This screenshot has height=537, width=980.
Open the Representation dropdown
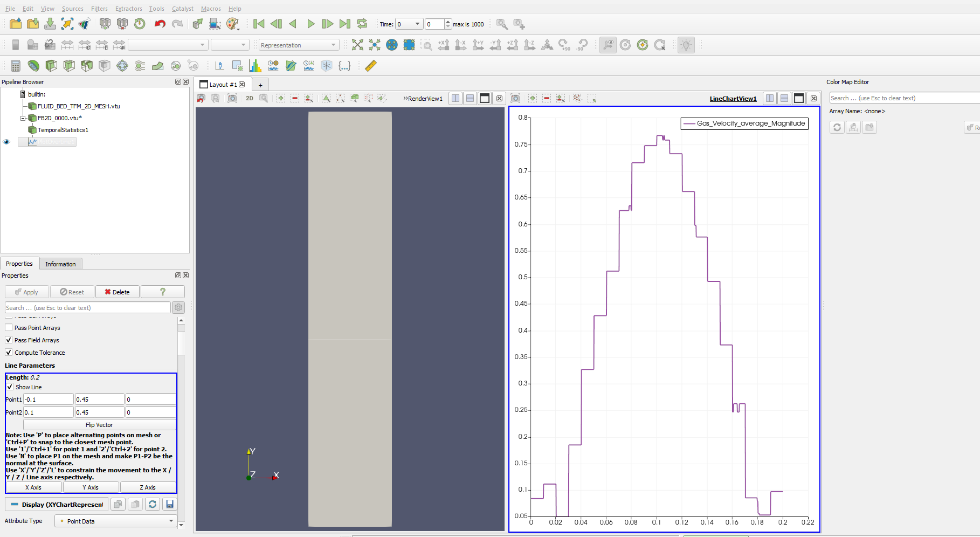(299, 45)
